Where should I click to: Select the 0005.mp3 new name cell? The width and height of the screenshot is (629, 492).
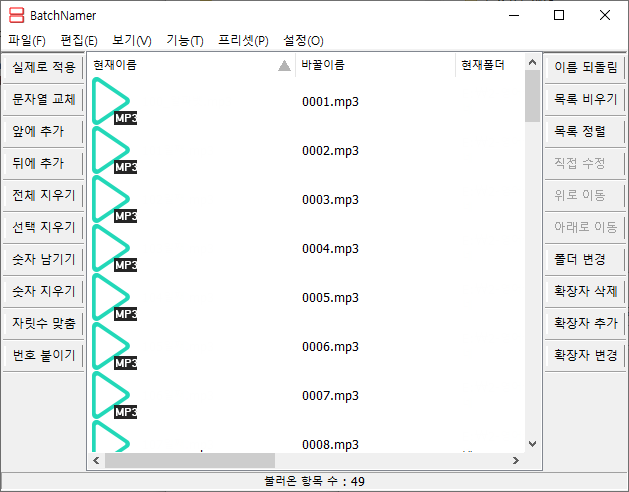tap(330, 298)
